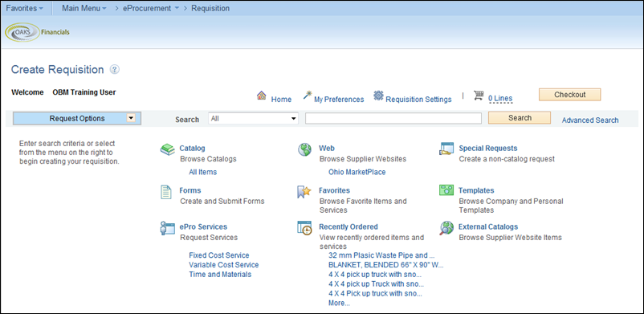Click the Recently Ordered clock icon
This screenshot has height=314, width=644.
(305, 228)
